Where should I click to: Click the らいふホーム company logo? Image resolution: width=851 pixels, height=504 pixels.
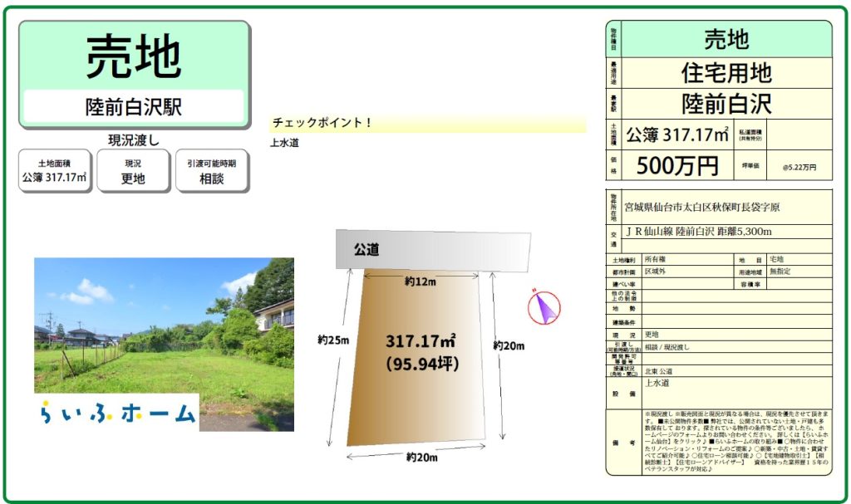pos(116,412)
